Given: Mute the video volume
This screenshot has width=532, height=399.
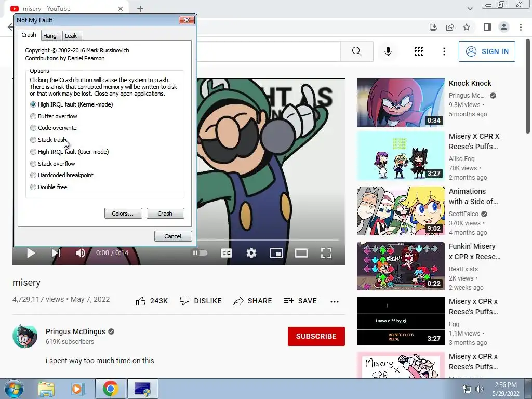Looking at the screenshot, I should 81,253.
